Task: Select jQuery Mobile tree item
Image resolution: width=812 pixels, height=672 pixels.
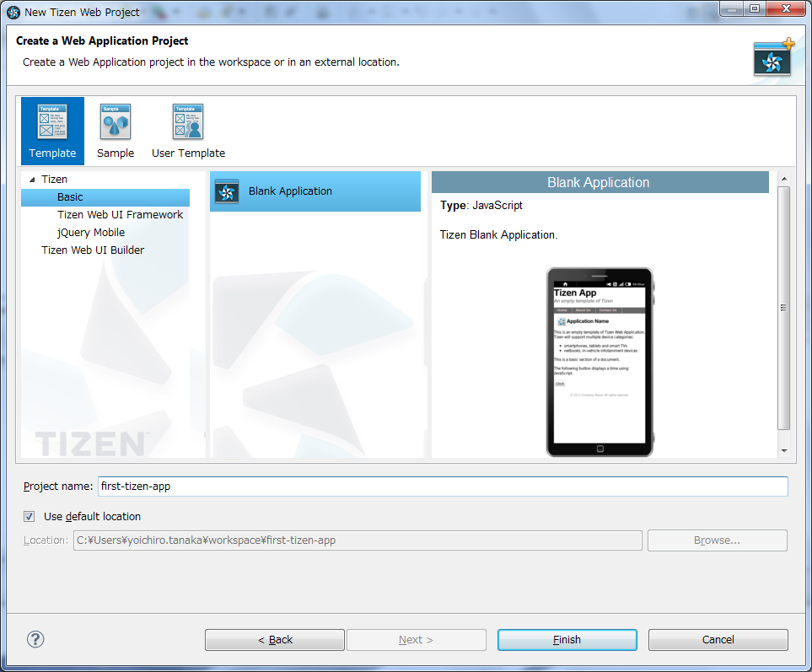Action: point(91,233)
